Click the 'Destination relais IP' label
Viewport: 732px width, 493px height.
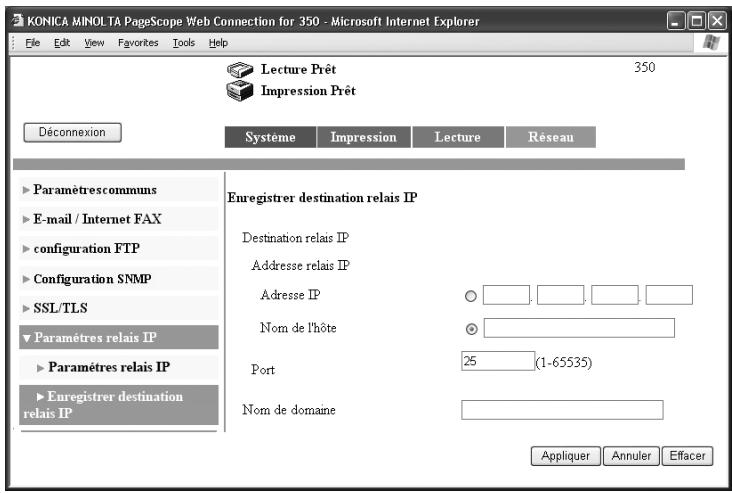coord(296,238)
